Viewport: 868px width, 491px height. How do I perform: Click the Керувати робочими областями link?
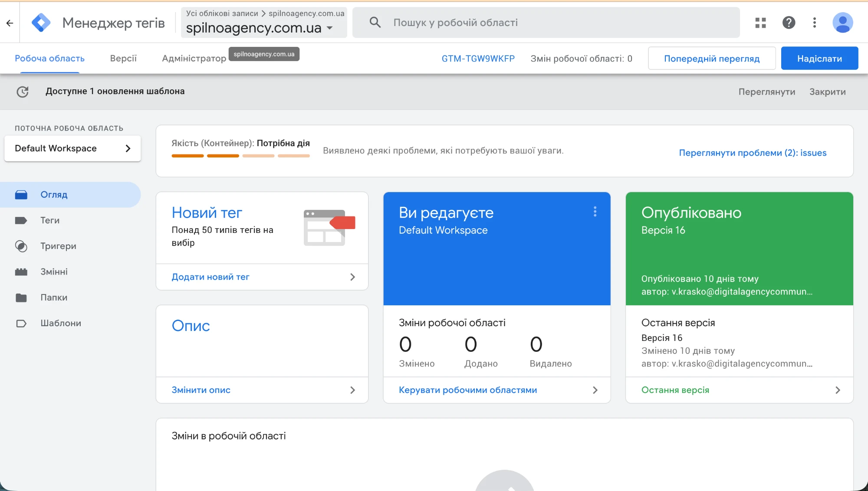pyautogui.click(x=468, y=390)
